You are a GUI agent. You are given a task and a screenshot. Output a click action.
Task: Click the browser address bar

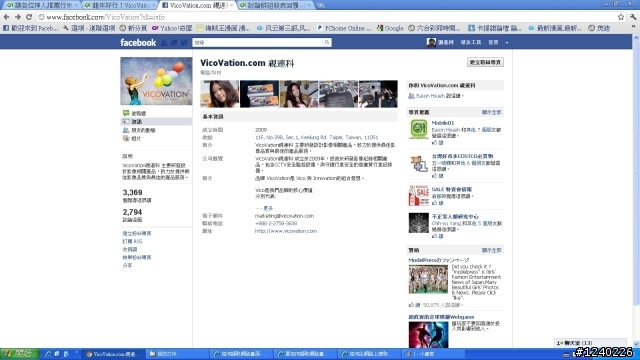click(x=327, y=17)
